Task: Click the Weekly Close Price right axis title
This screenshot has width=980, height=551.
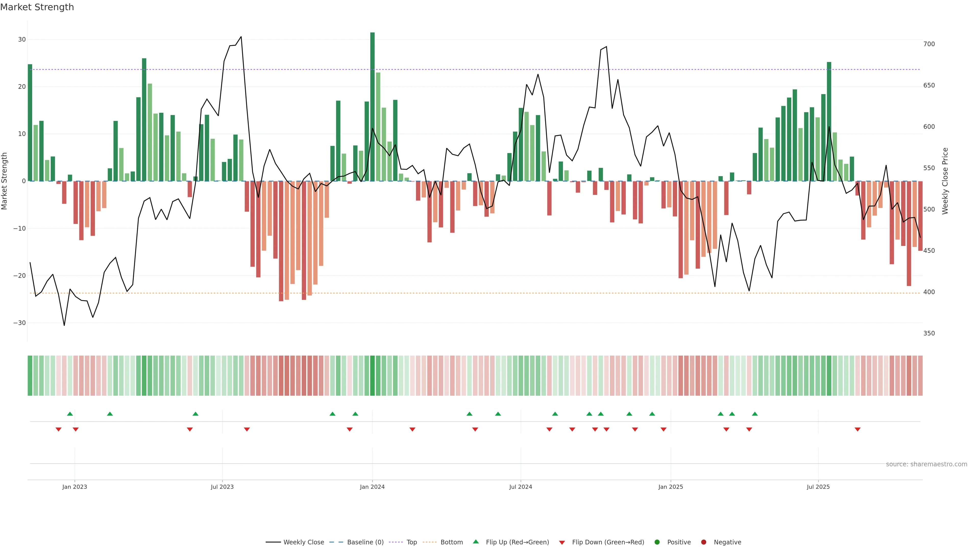Action: coord(945,181)
